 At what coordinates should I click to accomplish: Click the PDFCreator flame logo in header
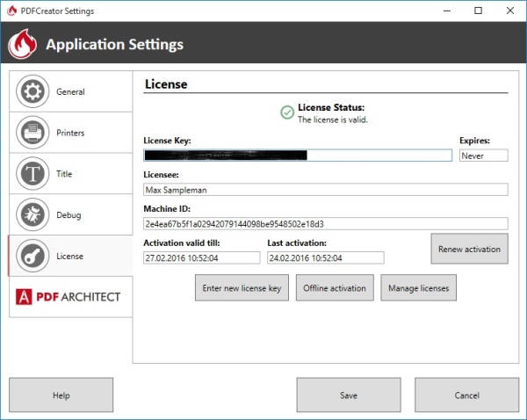21,45
